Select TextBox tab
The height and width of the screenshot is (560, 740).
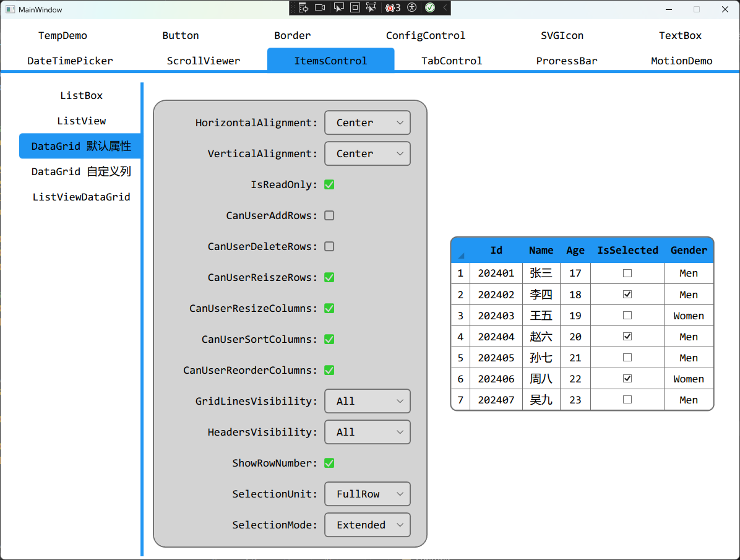coord(681,35)
